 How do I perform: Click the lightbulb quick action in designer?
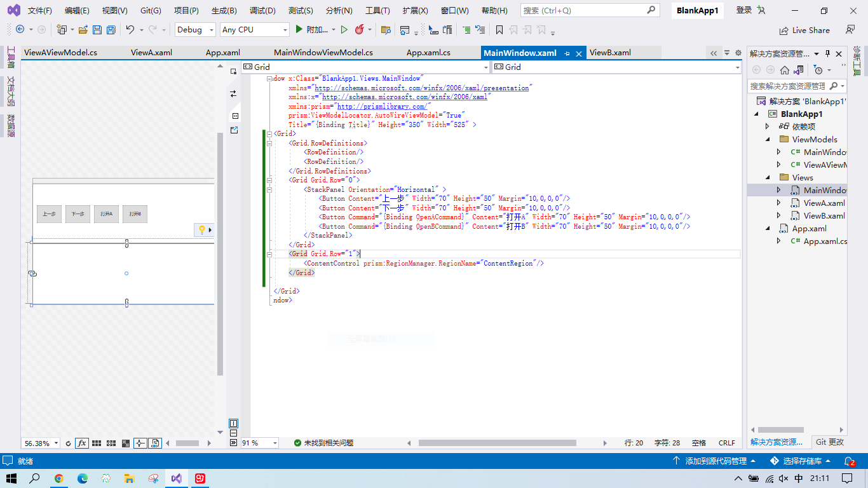(202, 229)
